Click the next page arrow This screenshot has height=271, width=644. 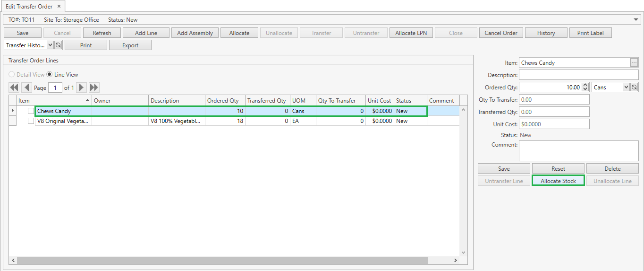[82, 87]
